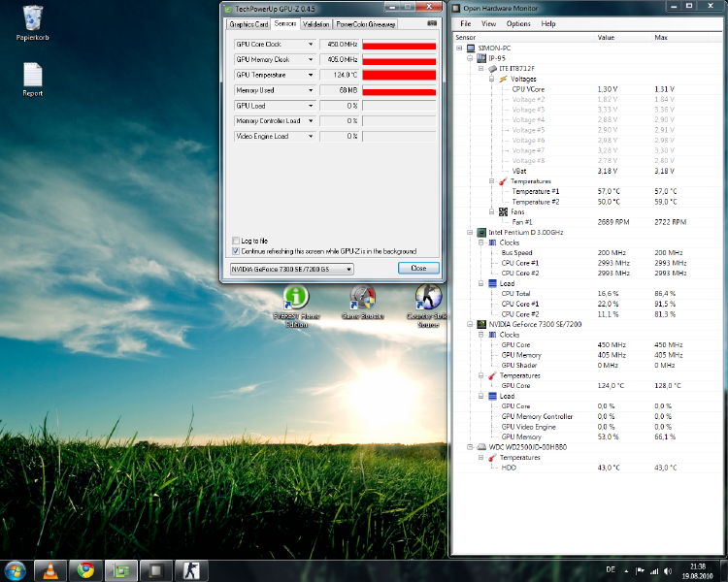Click the ITE IT8712F chip icon
728x582 pixels.
[492, 68]
